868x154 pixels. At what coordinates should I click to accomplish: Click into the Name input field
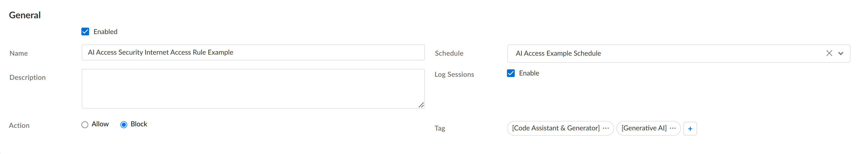click(253, 52)
